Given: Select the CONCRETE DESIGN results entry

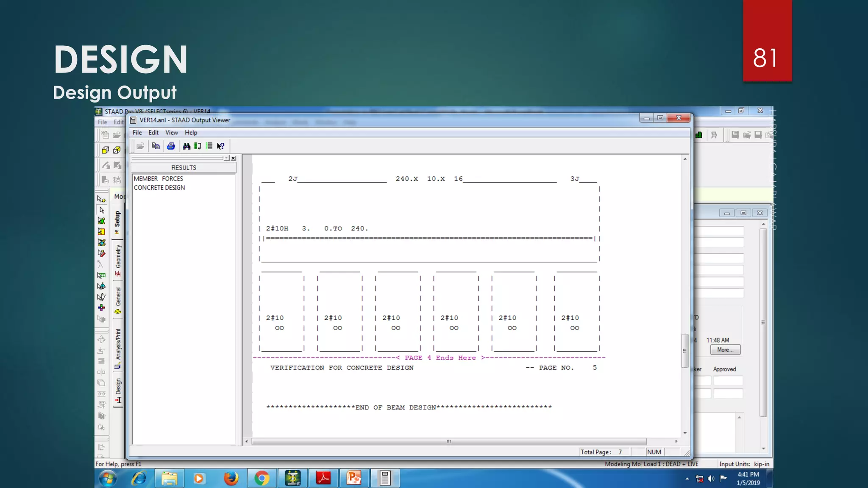Looking at the screenshot, I should pyautogui.click(x=159, y=188).
